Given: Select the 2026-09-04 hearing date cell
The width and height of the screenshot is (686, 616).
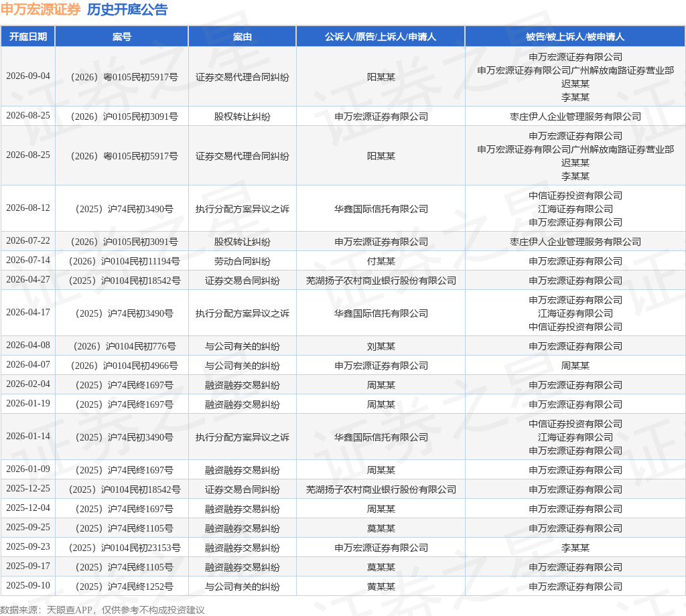Looking at the screenshot, I should pos(28,76).
